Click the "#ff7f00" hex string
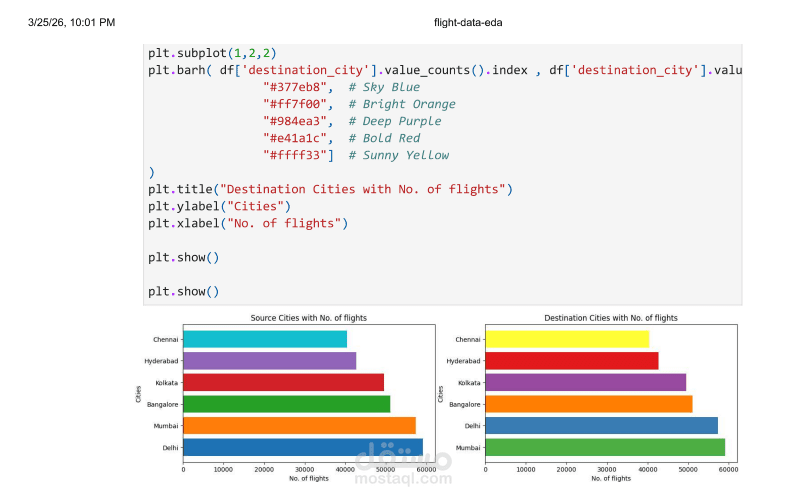The height and width of the screenshot is (497, 808). (295, 104)
